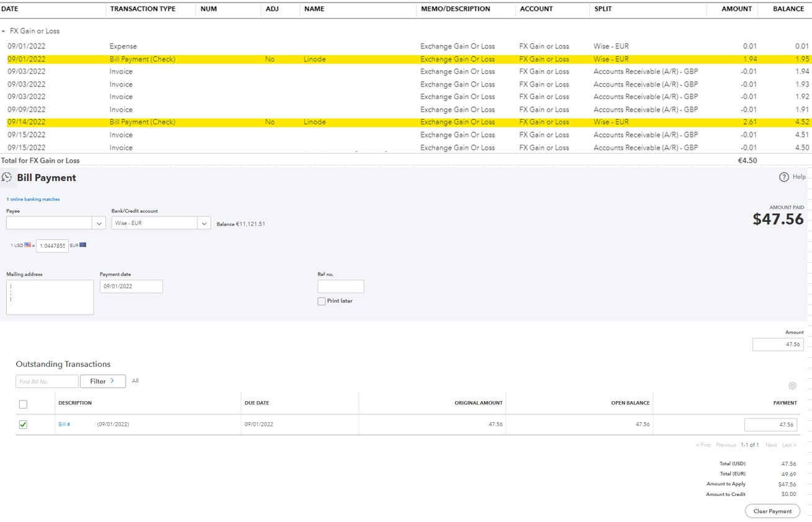Click the Help question mark icon
The height and width of the screenshot is (522, 812).
point(784,177)
